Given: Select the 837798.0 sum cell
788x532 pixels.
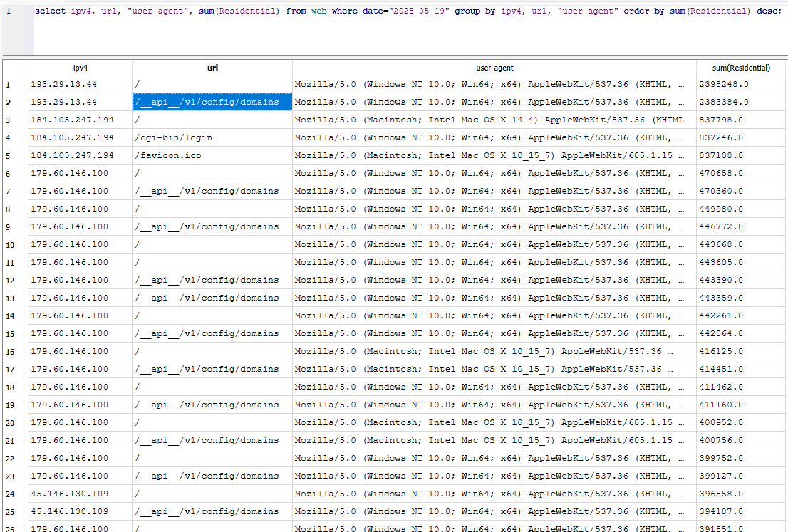Looking at the screenshot, I should coord(721,120).
